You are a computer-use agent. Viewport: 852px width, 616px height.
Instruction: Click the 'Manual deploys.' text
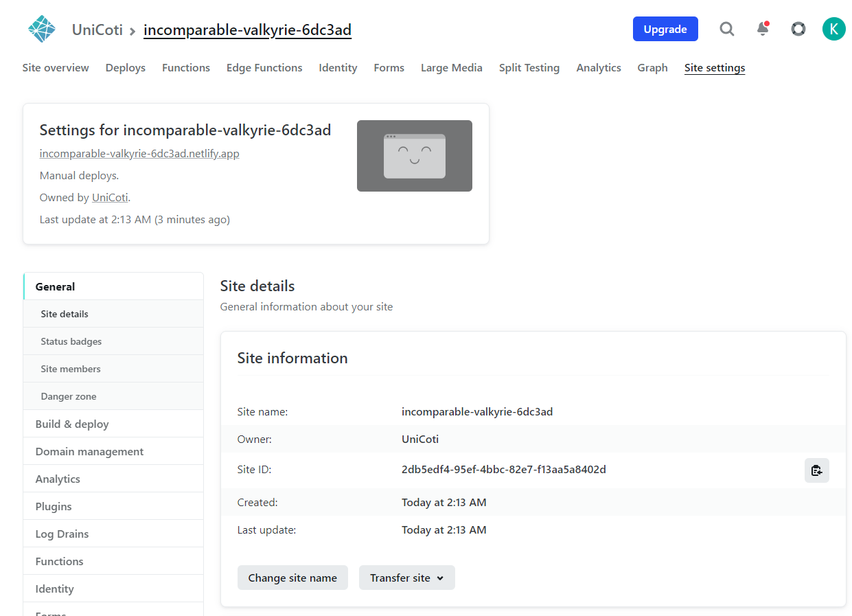(79, 176)
